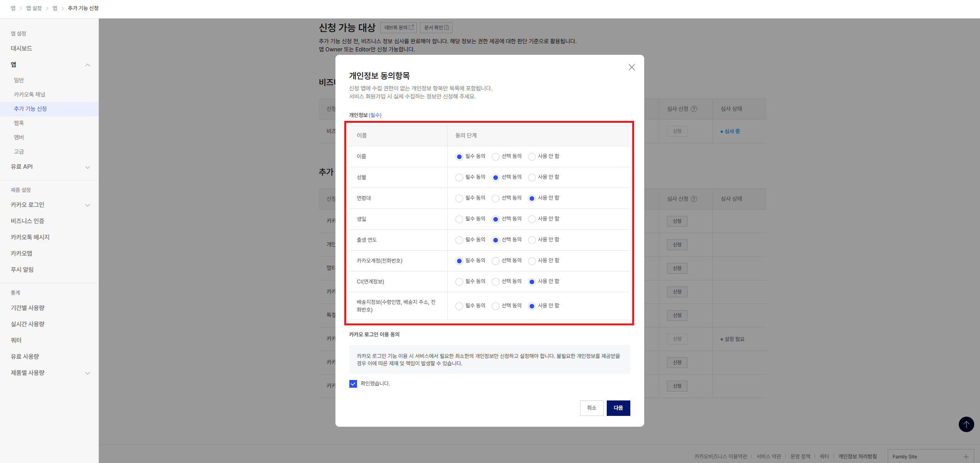Expand the 유료 API sidebar section
This screenshot has width=980, height=463.
coord(88,167)
